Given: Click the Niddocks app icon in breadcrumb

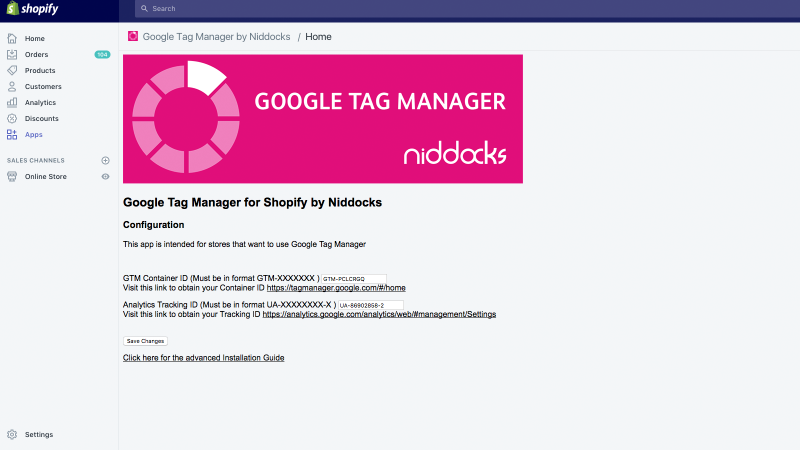Looking at the screenshot, I should [x=133, y=36].
